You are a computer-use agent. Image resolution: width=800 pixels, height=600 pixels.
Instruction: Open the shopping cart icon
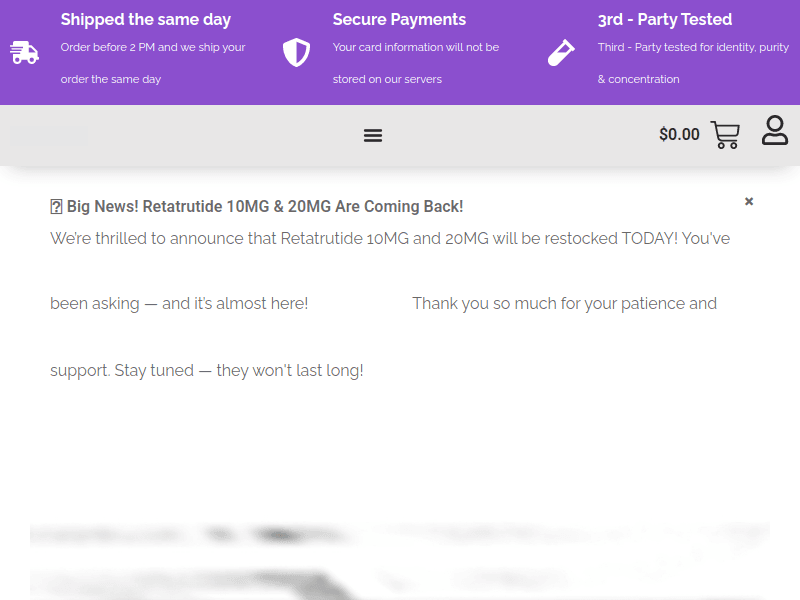725,135
